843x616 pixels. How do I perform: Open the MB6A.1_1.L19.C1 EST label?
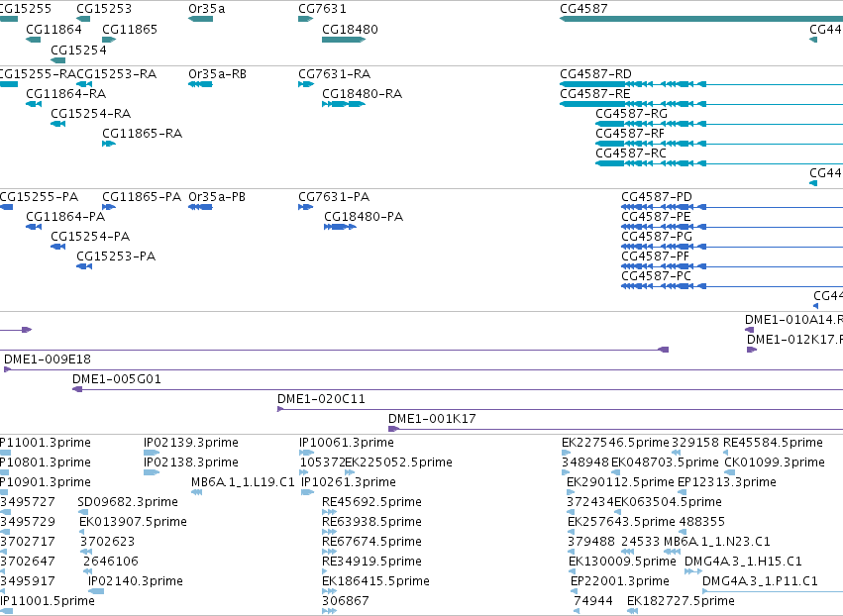click(x=243, y=482)
